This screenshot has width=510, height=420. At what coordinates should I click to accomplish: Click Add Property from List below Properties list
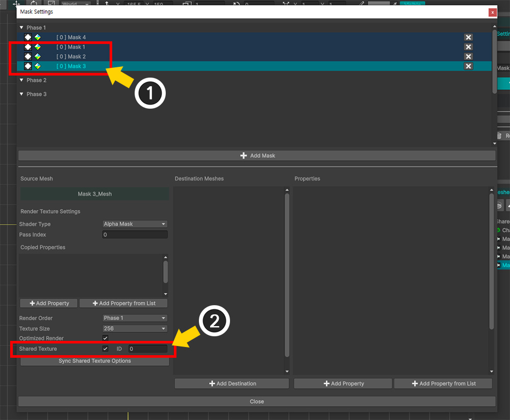(x=443, y=384)
